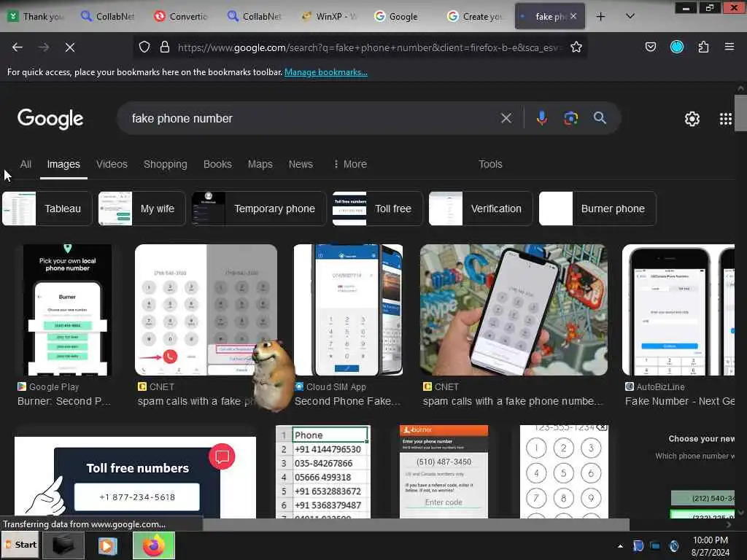The width and height of the screenshot is (747, 560).
Task: Submit search with the magnifier icon
Action: [x=600, y=117]
